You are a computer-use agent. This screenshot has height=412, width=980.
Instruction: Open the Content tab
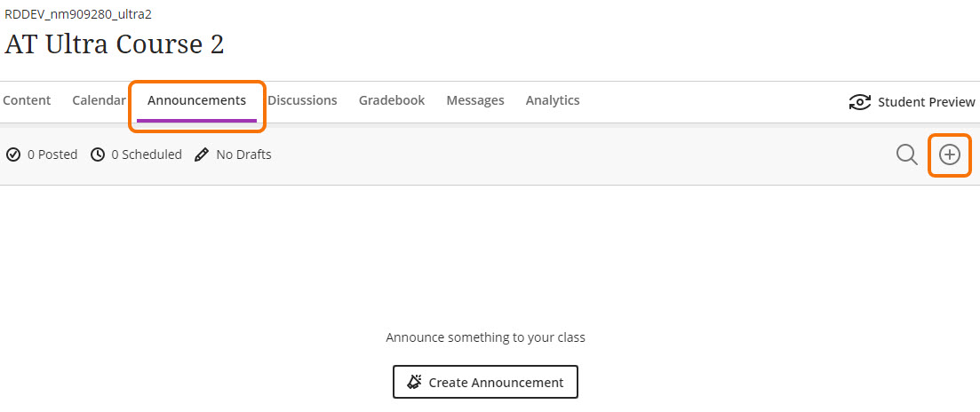[27, 100]
